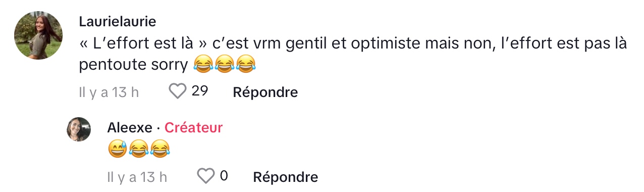Like Aleexe's reply using the heart icon
The width and height of the screenshot is (644, 192).
pyautogui.click(x=205, y=176)
